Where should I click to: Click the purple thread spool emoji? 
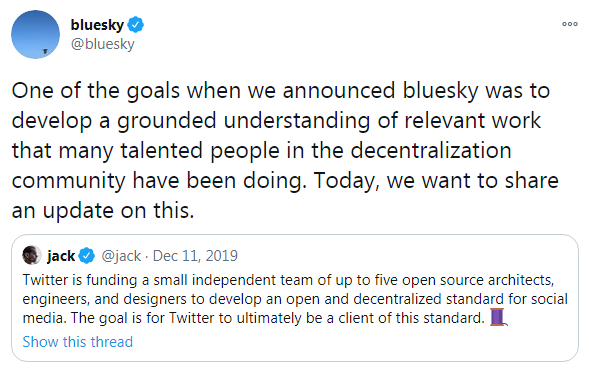pos(499,317)
